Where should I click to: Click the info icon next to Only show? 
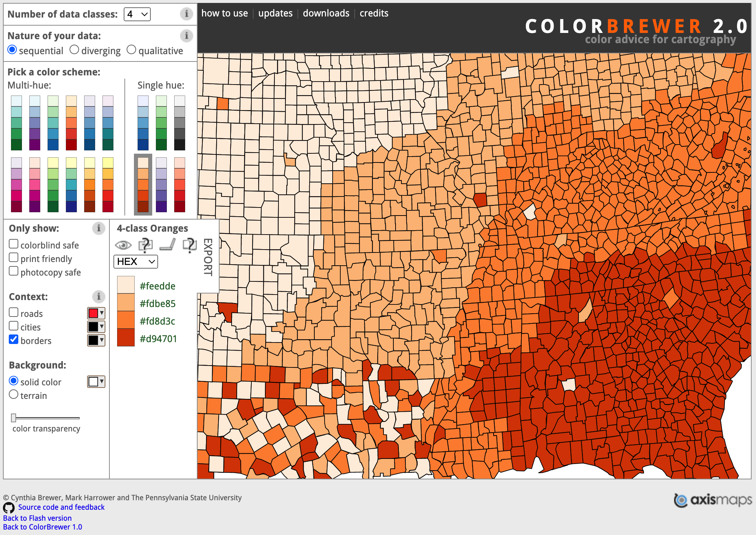click(x=98, y=228)
